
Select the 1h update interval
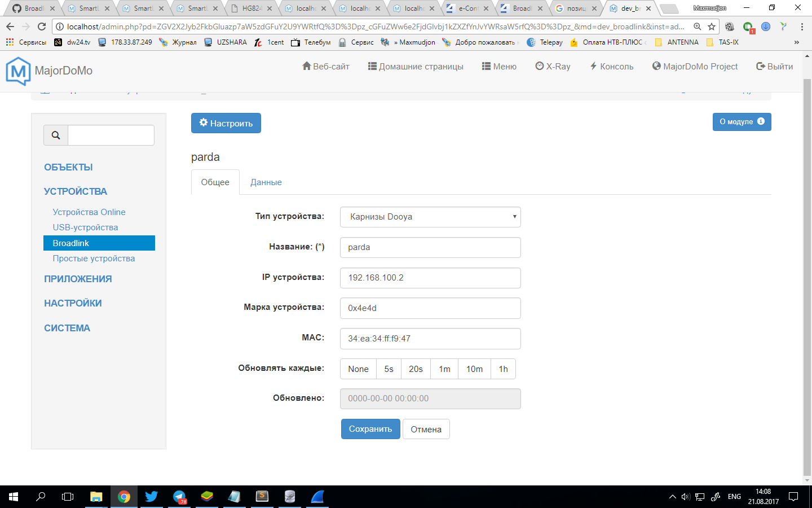point(504,369)
